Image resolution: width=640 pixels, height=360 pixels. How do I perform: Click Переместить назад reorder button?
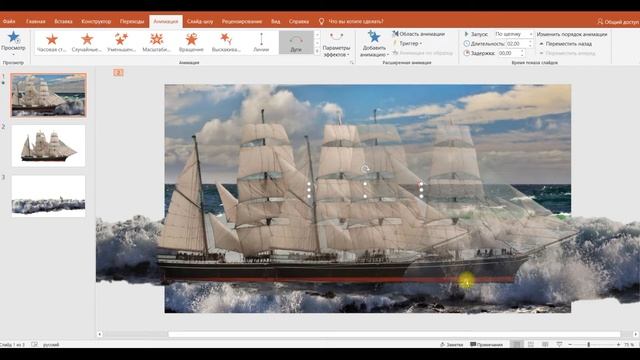pos(565,43)
